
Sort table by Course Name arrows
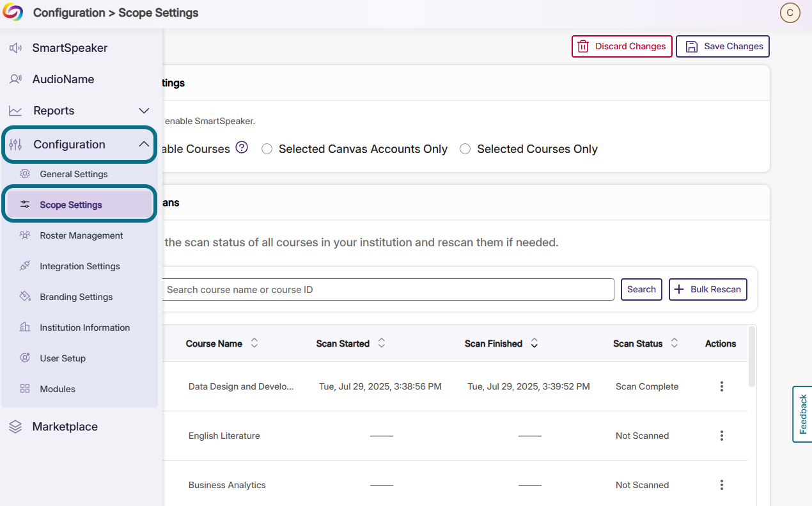(254, 344)
